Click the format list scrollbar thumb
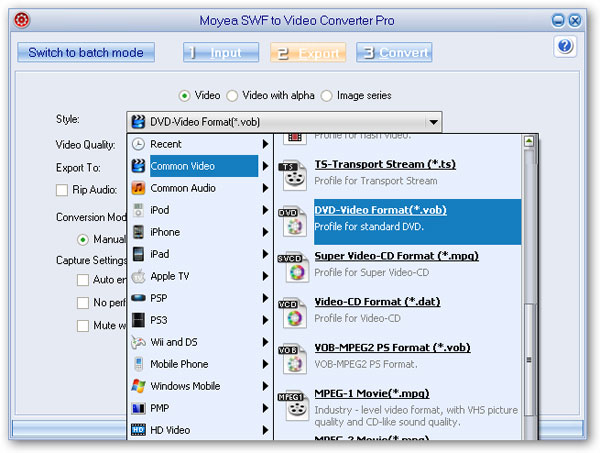This screenshot has height=453, width=600. pyautogui.click(x=529, y=360)
